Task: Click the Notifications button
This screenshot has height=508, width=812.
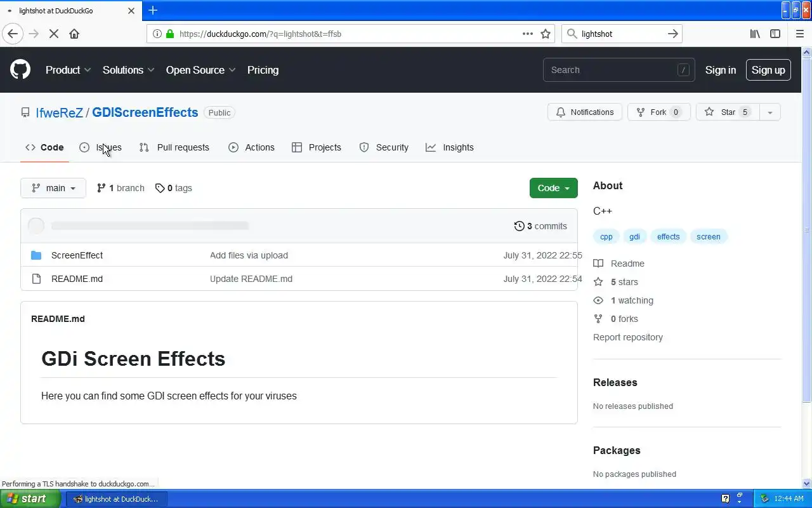Action: [x=585, y=112]
